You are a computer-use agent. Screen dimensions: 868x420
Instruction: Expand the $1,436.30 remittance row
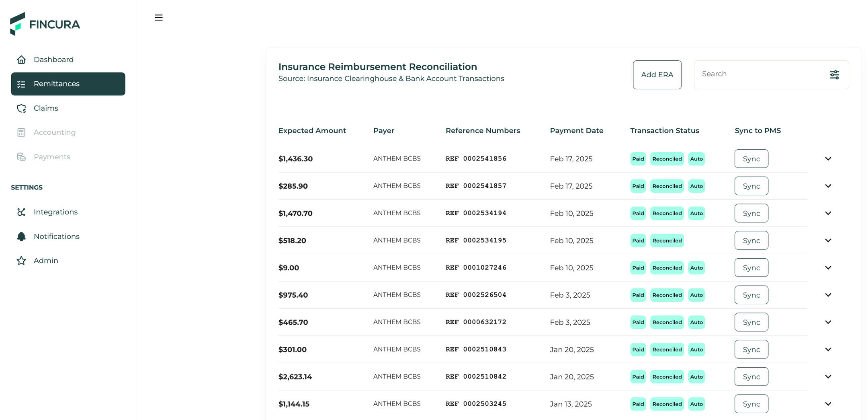pyautogui.click(x=828, y=159)
